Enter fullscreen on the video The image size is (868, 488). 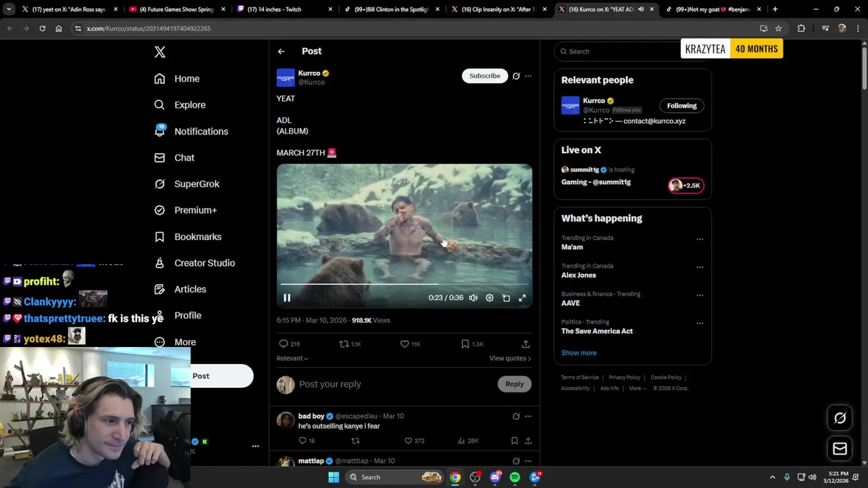tap(522, 298)
